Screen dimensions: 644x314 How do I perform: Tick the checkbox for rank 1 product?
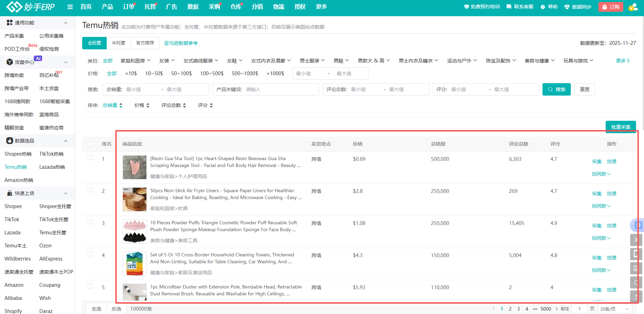coord(90,158)
